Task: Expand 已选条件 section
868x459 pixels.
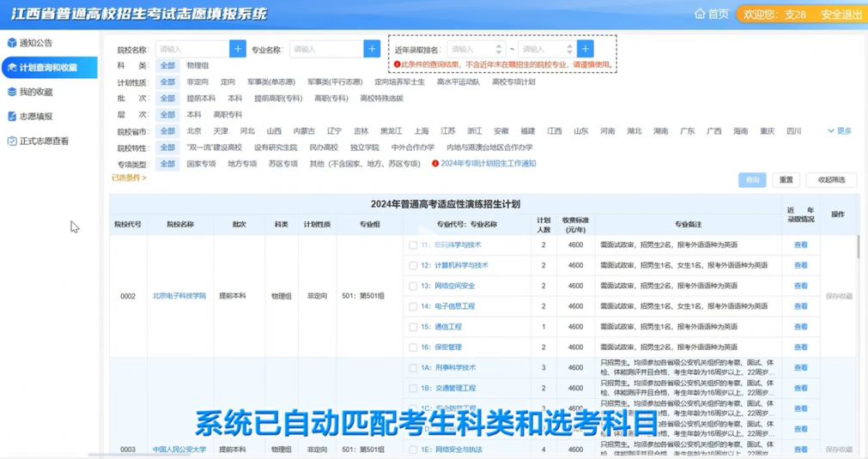Action: point(129,178)
